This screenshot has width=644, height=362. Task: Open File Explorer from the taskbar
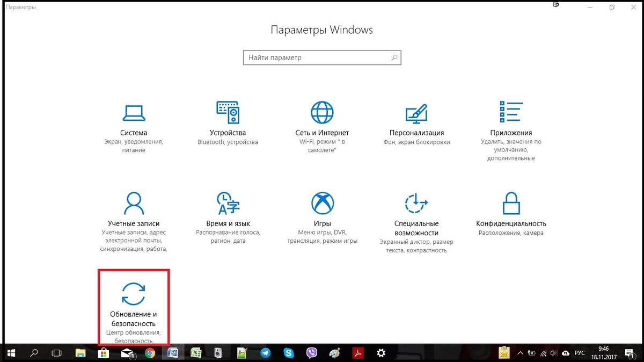pyautogui.click(x=80, y=353)
